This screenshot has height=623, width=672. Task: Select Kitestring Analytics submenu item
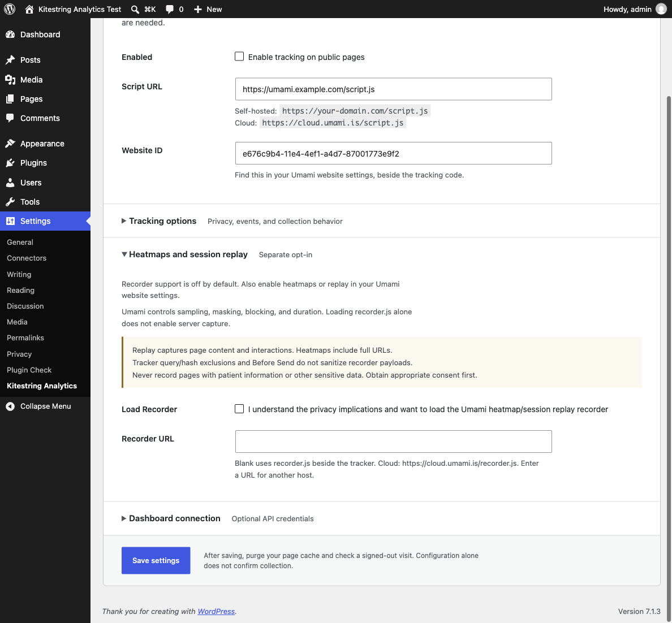click(42, 386)
